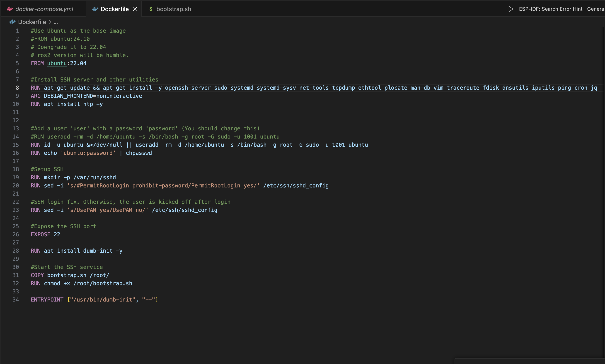Click 'RUN mkdir -p /var/run/sshd' line
Viewport: 605px width, 364px height.
[73, 177]
